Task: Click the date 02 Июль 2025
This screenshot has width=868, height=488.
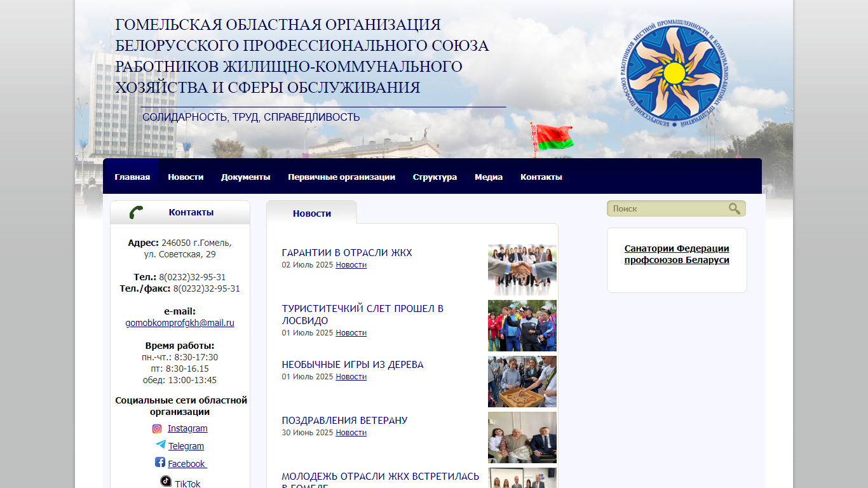Action: pyautogui.click(x=308, y=265)
